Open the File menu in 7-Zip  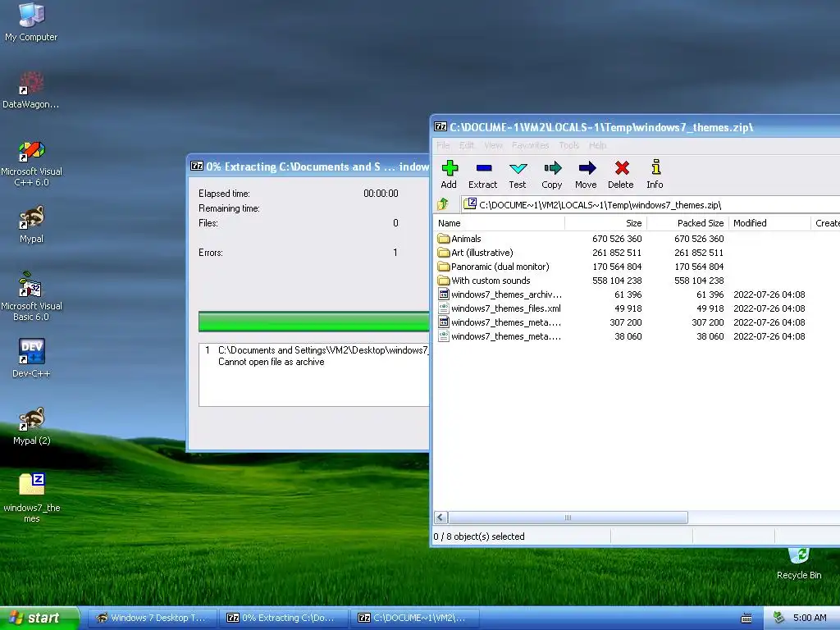443,145
